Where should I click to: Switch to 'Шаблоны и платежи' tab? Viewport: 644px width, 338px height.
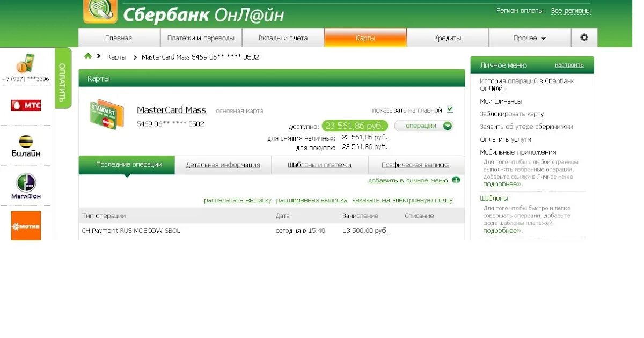point(319,165)
